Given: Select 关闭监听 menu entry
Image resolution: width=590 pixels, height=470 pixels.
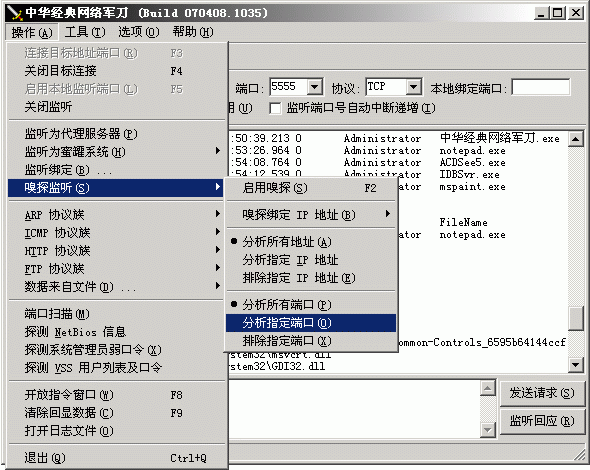Looking at the screenshot, I should [x=116, y=107].
